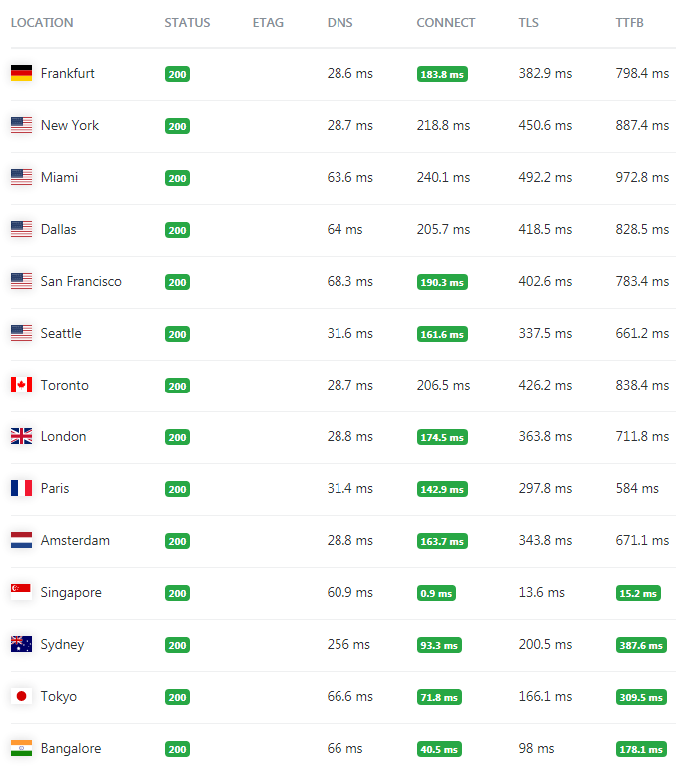Click the Indian flag beside Bangalore
Screen dimensions: 676x784
pos(21,748)
